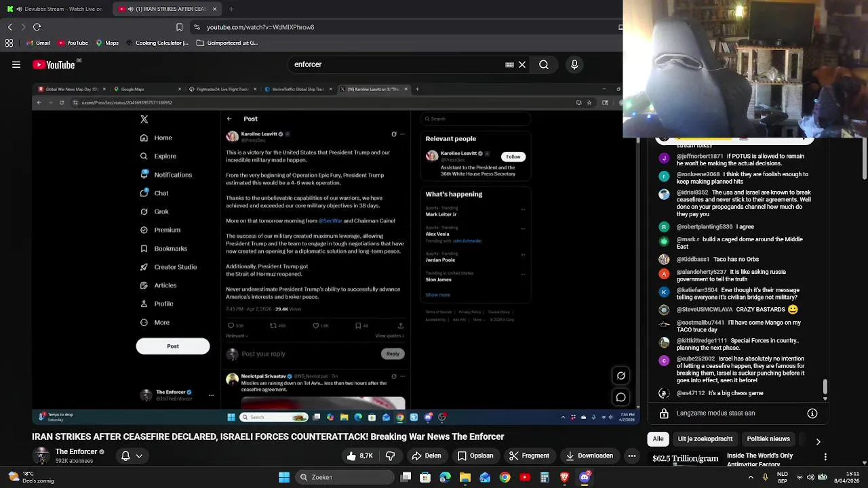Click the live chat scrollbar
The image size is (868, 488).
click(825, 388)
